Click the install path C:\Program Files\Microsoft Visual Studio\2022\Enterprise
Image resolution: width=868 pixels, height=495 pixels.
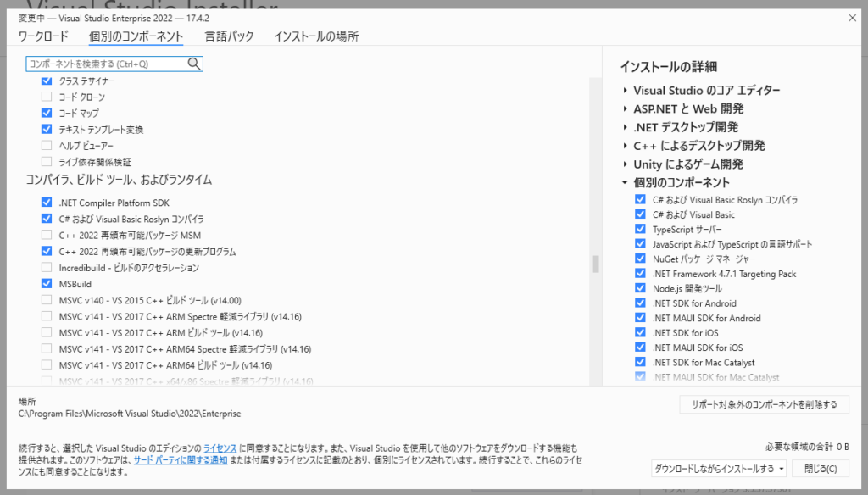130,414
